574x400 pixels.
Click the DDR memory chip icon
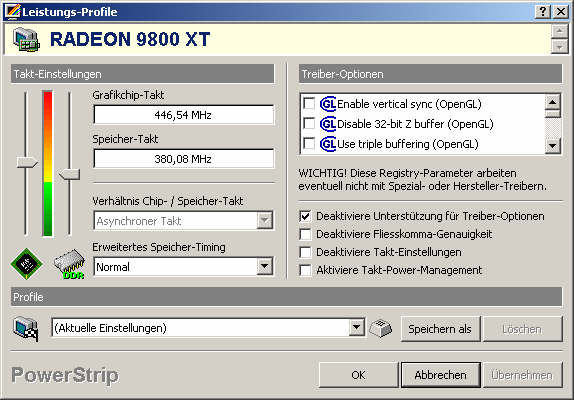(70, 264)
